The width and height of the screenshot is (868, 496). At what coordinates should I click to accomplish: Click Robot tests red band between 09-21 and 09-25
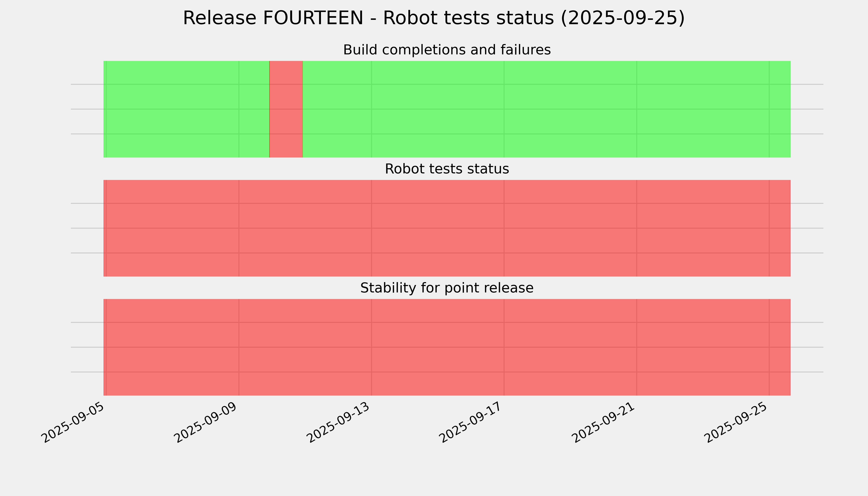click(703, 228)
